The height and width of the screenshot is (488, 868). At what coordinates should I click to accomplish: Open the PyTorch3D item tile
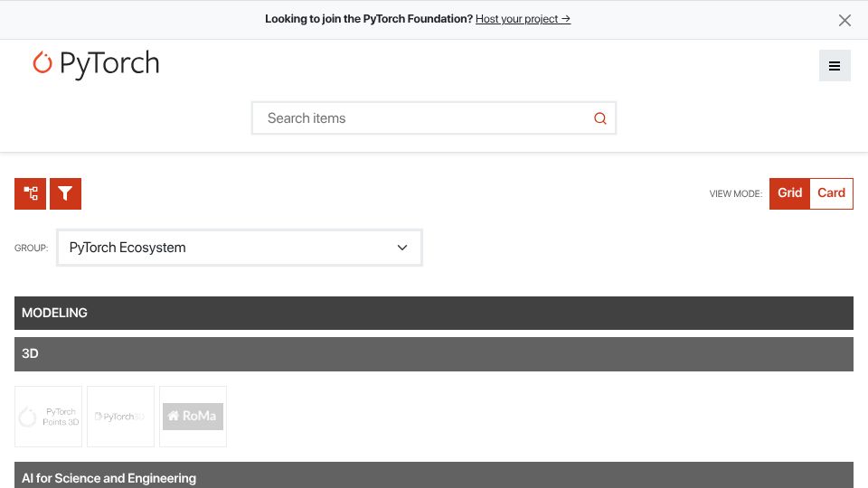point(120,417)
